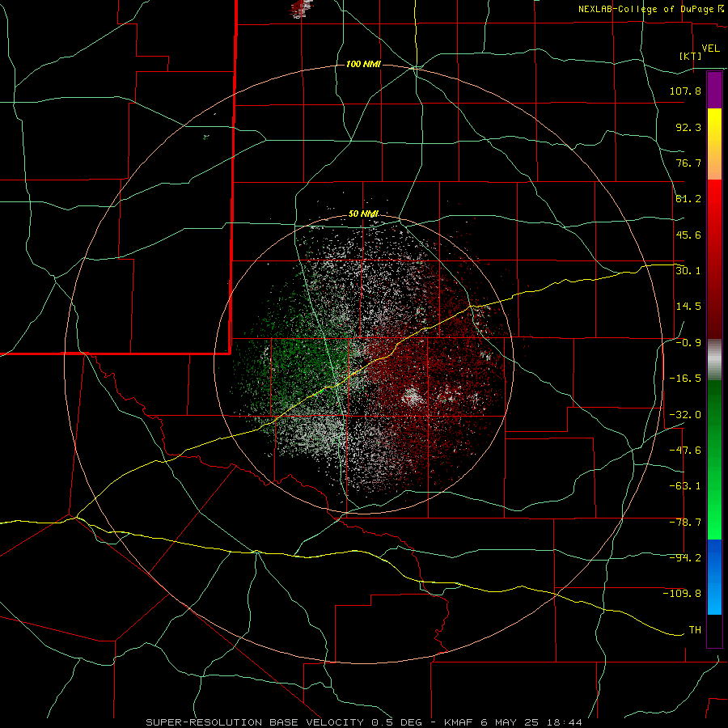Click the -47.6 value on velocity scale
The height and width of the screenshot is (728, 728).
point(685,451)
